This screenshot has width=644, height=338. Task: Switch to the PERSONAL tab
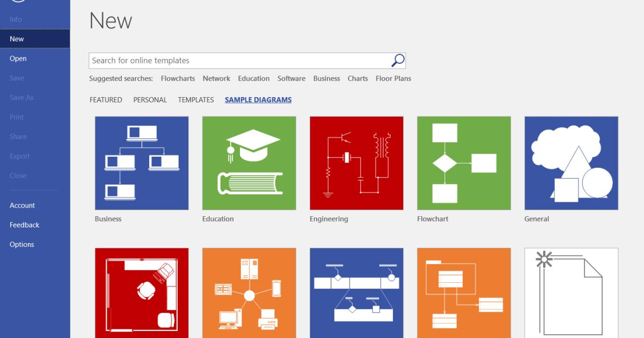[150, 100]
